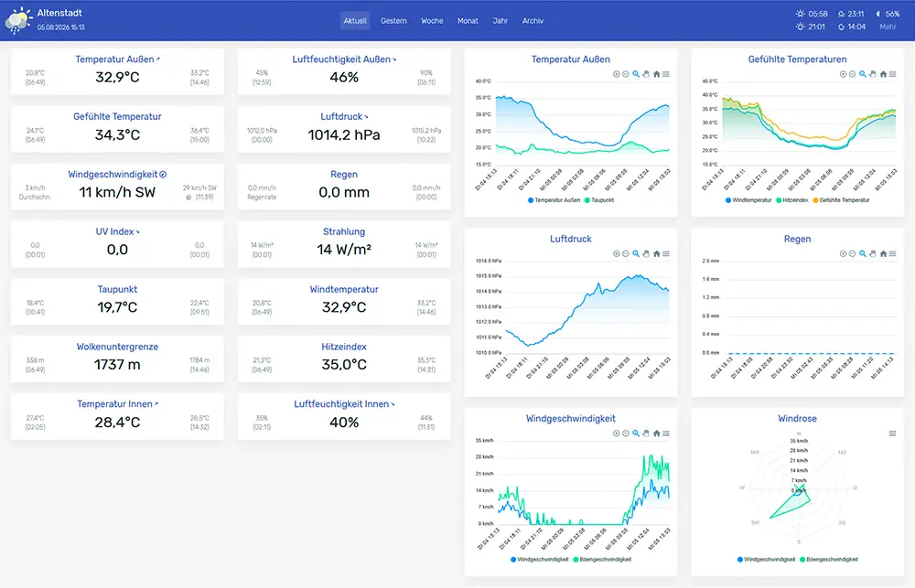Click the 1014,2 hPa pressure value
This screenshot has height=588, width=915.
(344, 134)
